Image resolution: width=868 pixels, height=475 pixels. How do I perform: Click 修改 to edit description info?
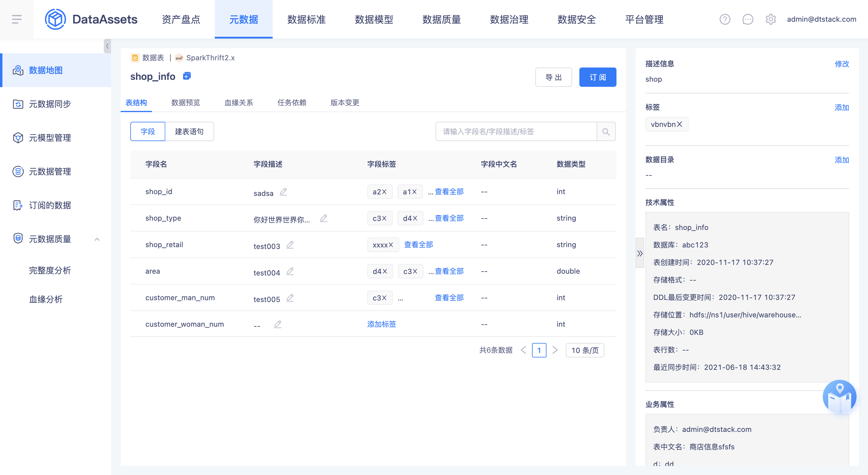pyautogui.click(x=841, y=64)
